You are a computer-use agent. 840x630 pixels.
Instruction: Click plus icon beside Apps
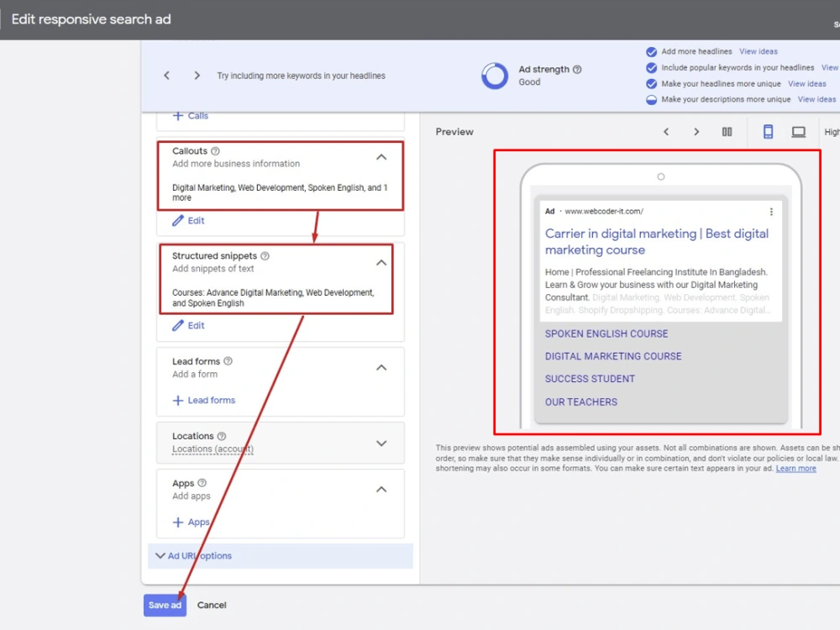[x=178, y=522]
